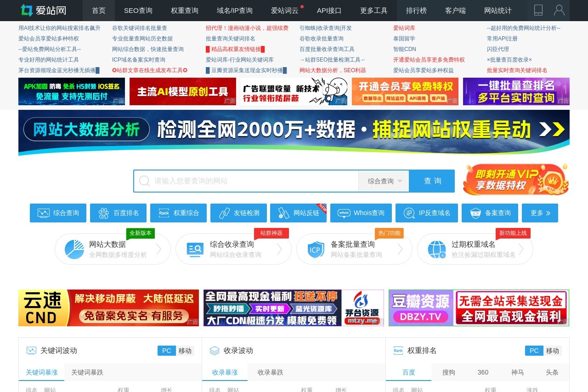Screen dimensions: 588x392
Task: Click the 备案查询 ICP icon
Action: [x=475, y=213]
